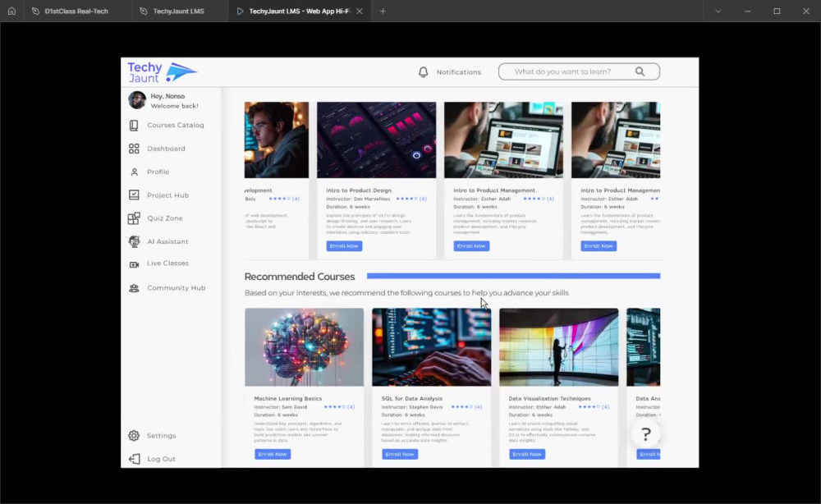This screenshot has height=504, width=821.
Task: Click the Recommended Courses heading
Action: click(300, 277)
